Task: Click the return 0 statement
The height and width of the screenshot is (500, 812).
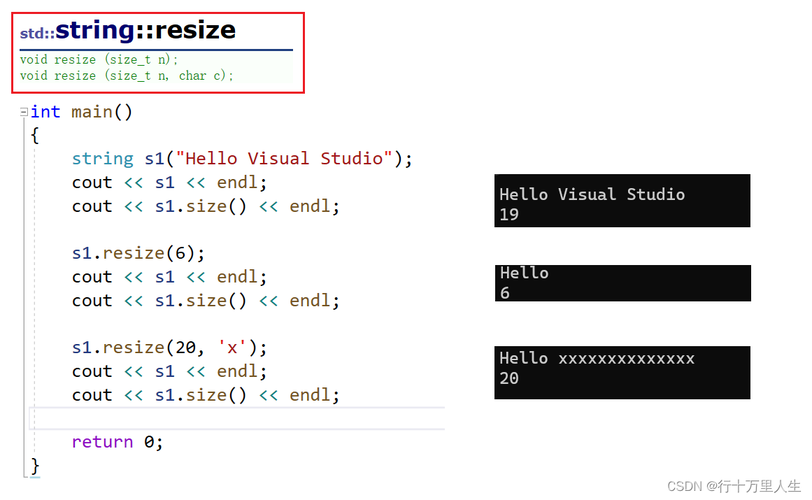Action: tap(118, 442)
